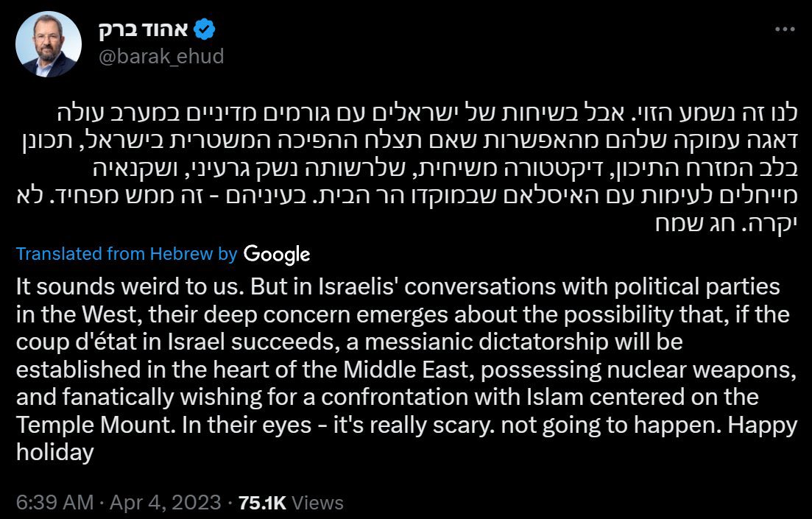The width and height of the screenshot is (812, 519).
Task: Click the Apr 4, 2023 date
Action: [x=164, y=503]
